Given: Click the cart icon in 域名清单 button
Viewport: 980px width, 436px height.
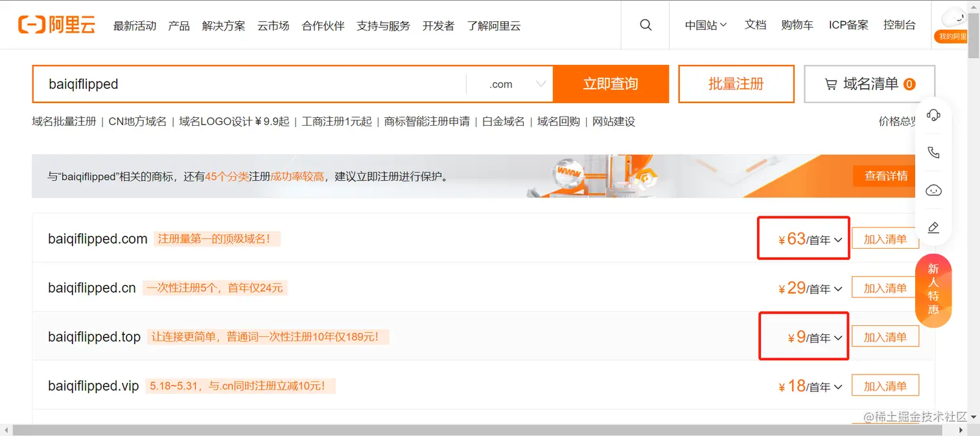Looking at the screenshot, I should (x=831, y=84).
